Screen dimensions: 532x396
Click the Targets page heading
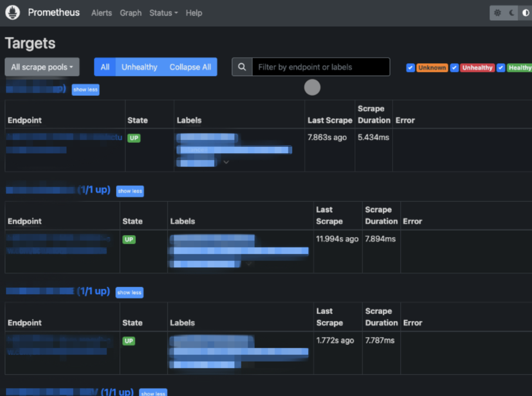coord(30,43)
